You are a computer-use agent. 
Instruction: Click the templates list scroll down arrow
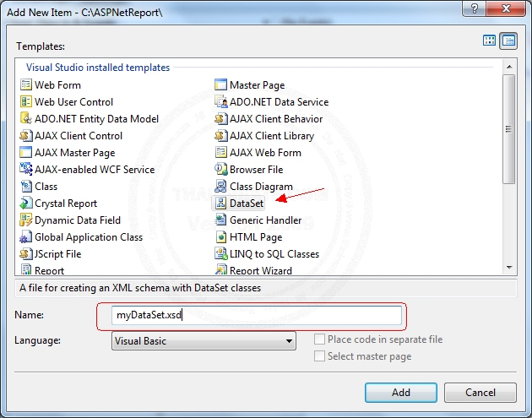coord(509,268)
